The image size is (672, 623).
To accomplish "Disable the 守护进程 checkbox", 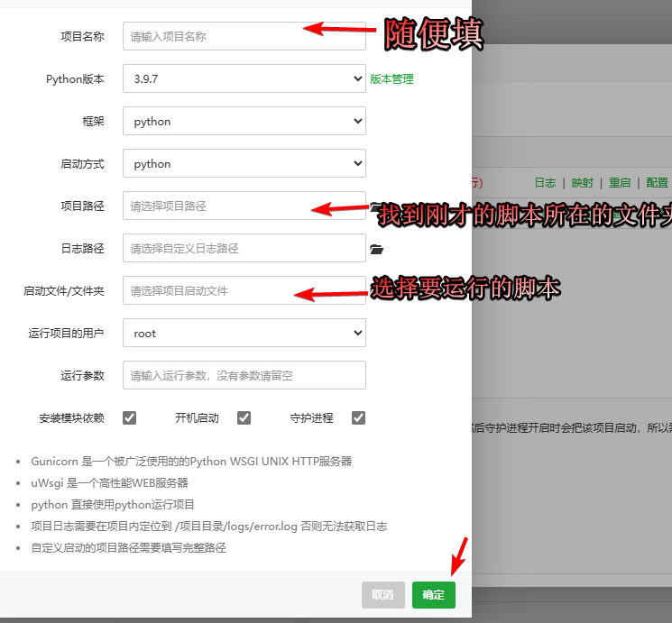I will click(x=358, y=417).
